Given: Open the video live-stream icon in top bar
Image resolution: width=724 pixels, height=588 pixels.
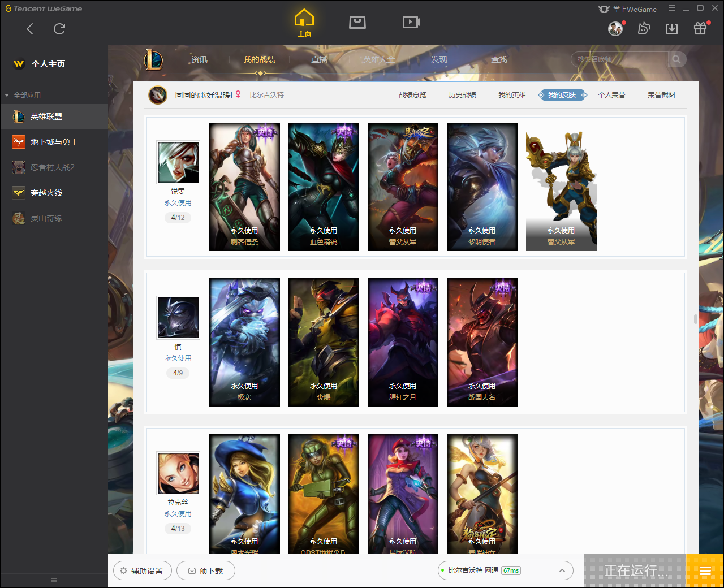Looking at the screenshot, I should [x=411, y=22].
